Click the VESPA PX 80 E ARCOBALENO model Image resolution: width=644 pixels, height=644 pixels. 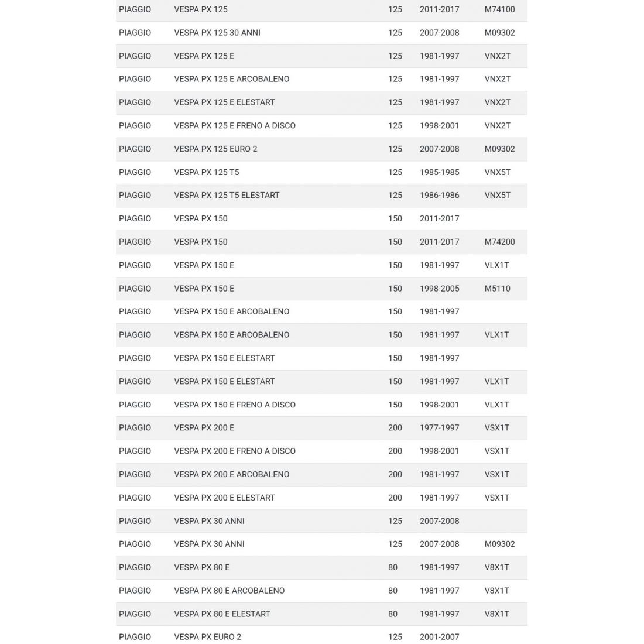(229, 590)
